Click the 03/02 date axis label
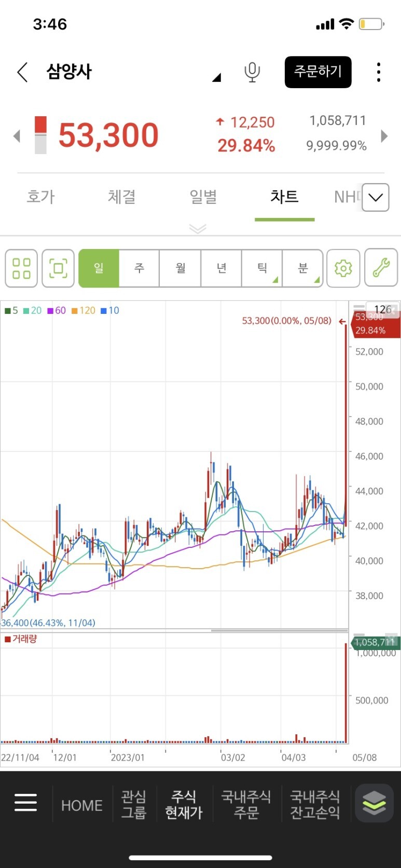 233,757
